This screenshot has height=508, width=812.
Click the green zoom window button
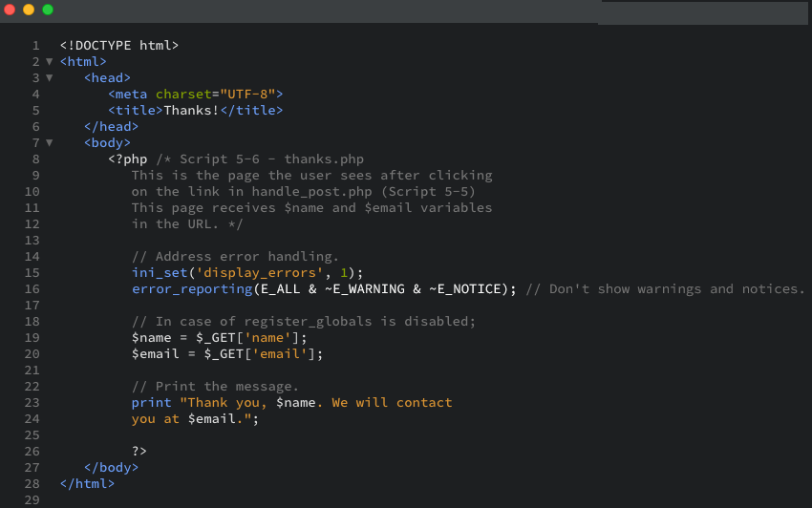(x=48, y=10)
